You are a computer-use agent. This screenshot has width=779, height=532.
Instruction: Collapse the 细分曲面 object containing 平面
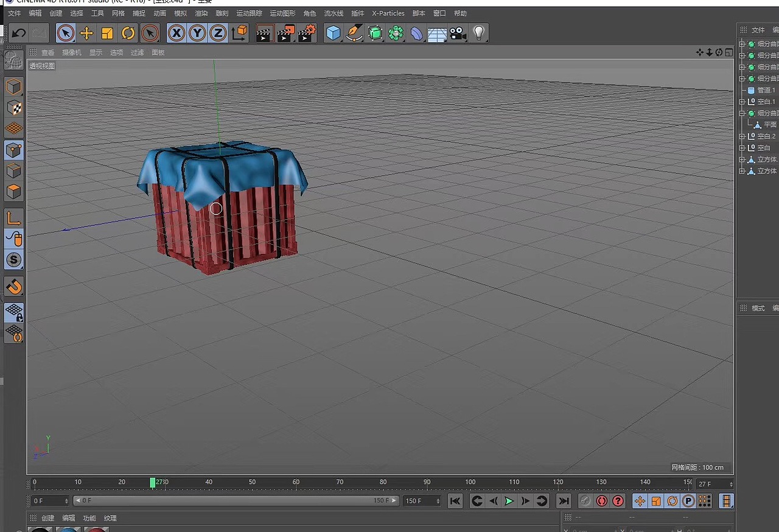(742, 113)
